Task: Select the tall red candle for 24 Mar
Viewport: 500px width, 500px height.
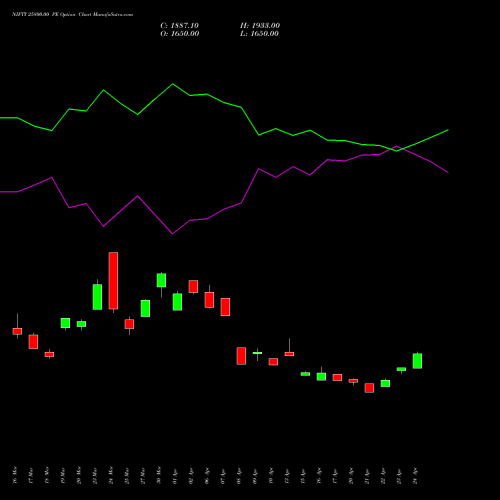Action: tap(113, 281)
